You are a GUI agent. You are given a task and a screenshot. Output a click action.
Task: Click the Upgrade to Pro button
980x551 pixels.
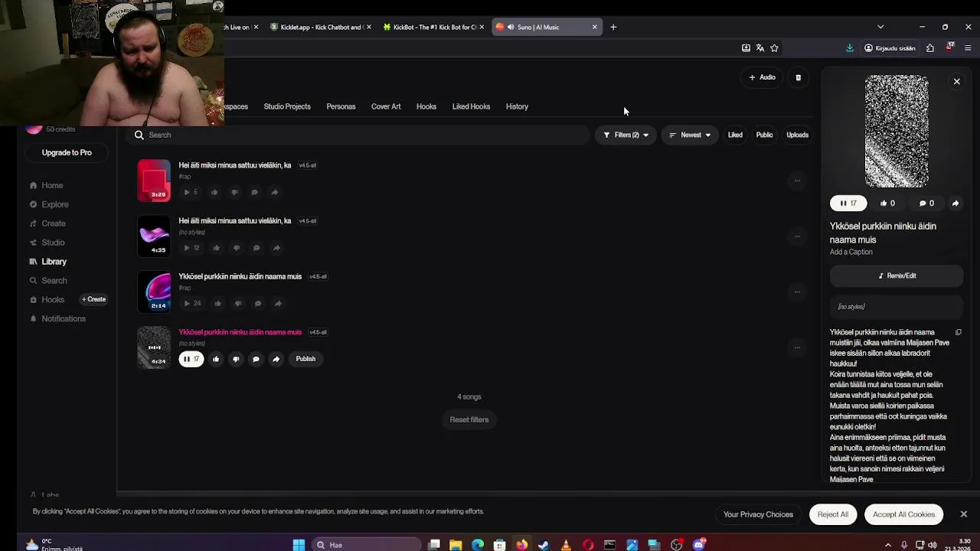pyautogui.click(x=67, y=152)
